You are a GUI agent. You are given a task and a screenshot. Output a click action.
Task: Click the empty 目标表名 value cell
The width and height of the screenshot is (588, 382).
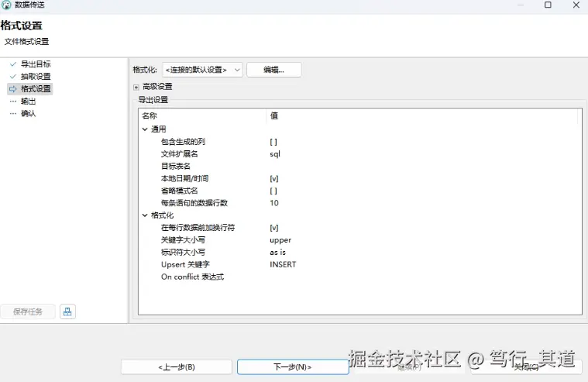click(424, 167)
